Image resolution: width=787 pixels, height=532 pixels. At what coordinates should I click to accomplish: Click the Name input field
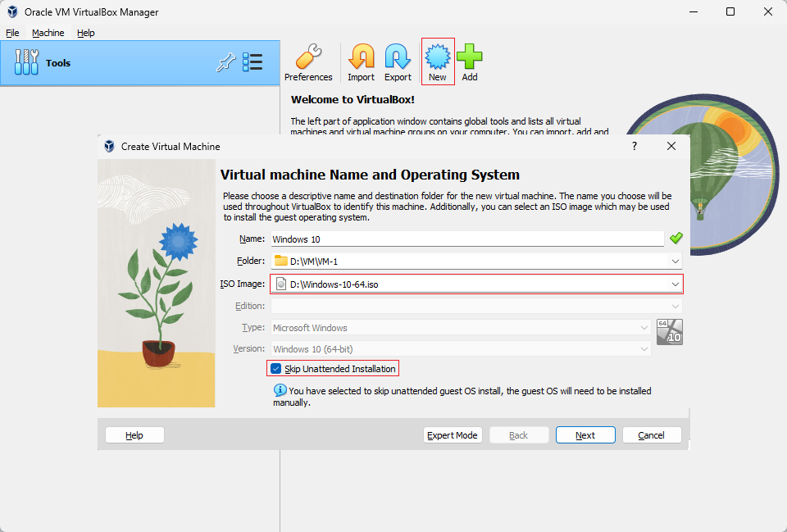pos(467,239)
